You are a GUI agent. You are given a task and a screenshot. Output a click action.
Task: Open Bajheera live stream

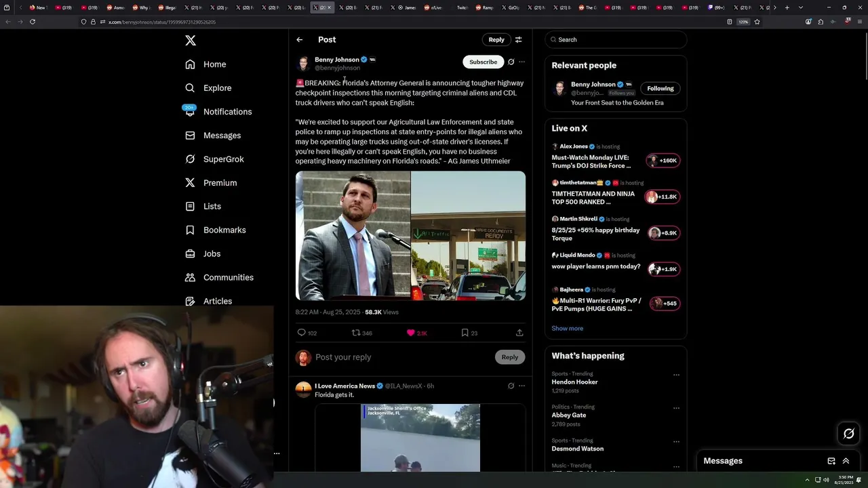[616, 300]
